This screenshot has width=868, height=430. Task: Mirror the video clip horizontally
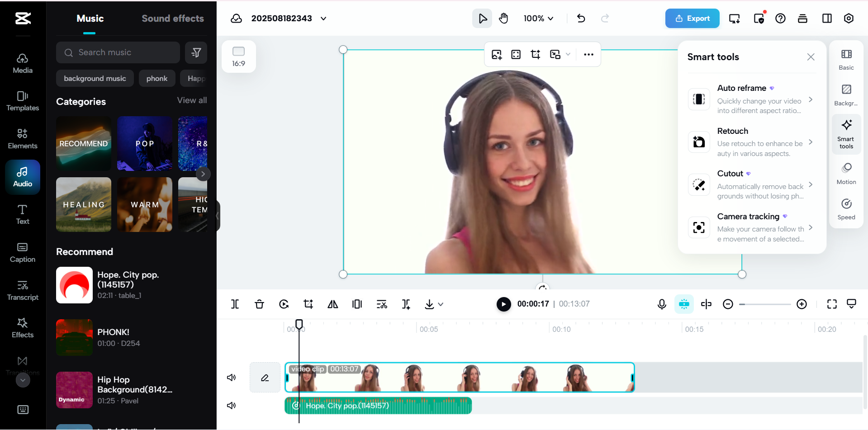tap(332, 304)
